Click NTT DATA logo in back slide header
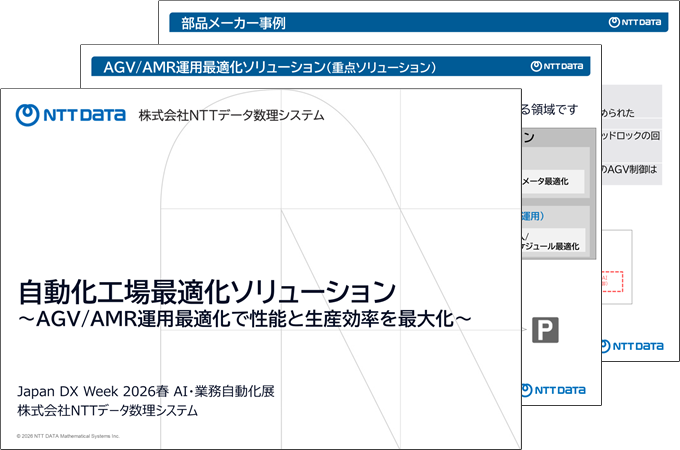Image resolution: width=680 pixels, height=450 pixels. 635,22
